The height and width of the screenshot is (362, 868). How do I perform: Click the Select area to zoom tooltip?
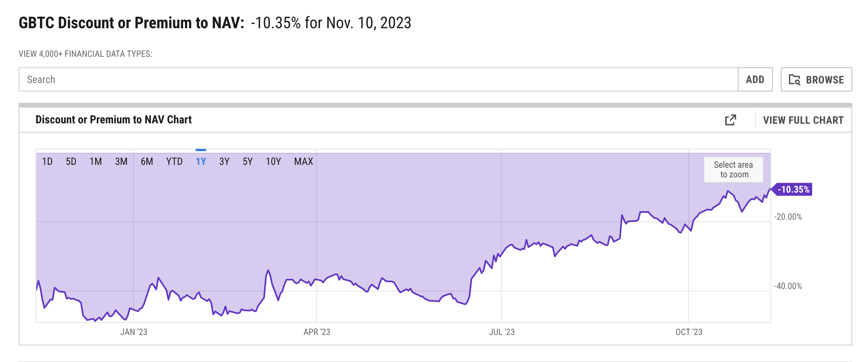[733, 169]
